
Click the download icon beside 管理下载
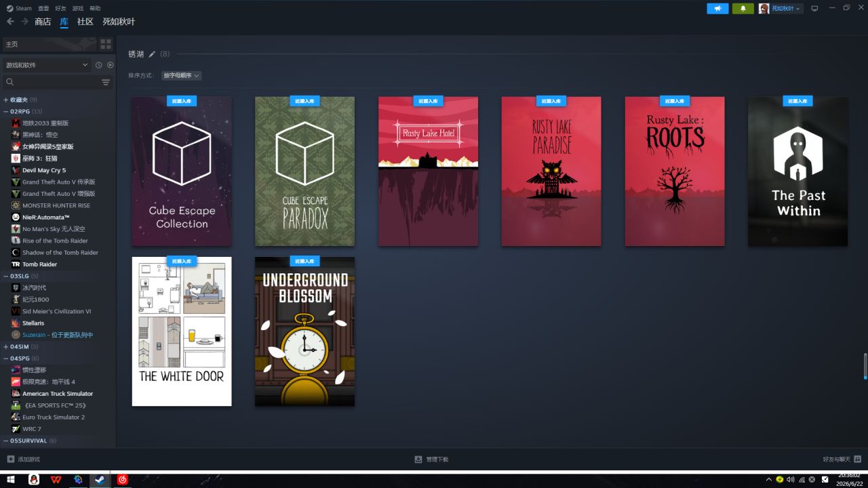418,459
